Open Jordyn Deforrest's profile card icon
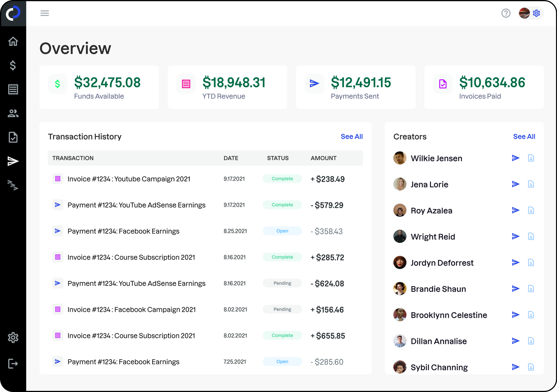Viewport: 557px width, 392px height. pyautogui.click(x=531, y=262)
